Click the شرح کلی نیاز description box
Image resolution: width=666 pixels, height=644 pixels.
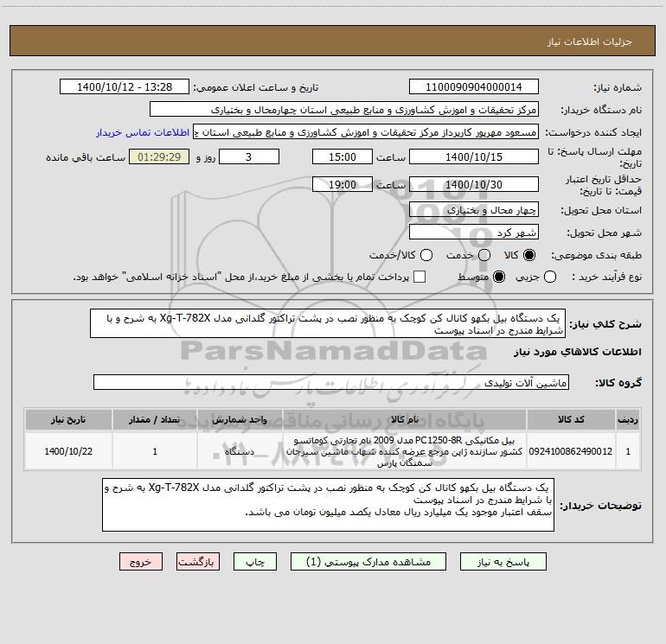328,324
